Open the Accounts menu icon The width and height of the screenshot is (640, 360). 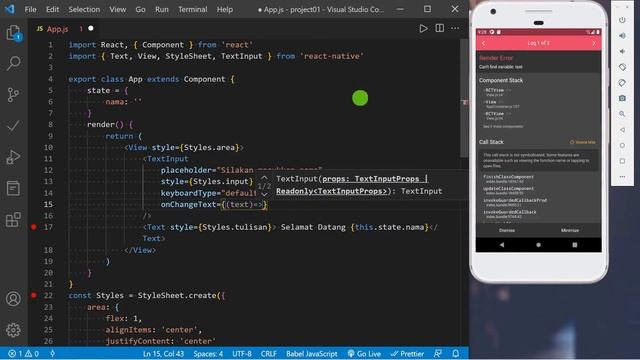[13, 299]
